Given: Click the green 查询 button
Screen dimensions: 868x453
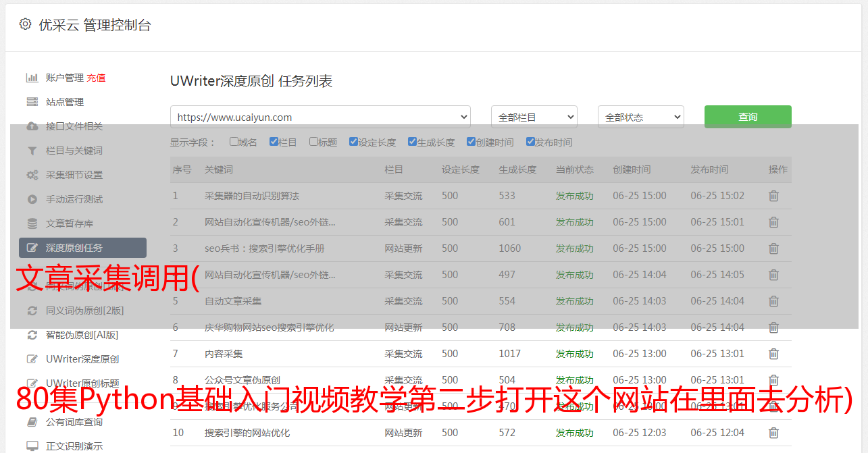Looking at the screenshot, I should pyautogui.click(x=748, y=117).
